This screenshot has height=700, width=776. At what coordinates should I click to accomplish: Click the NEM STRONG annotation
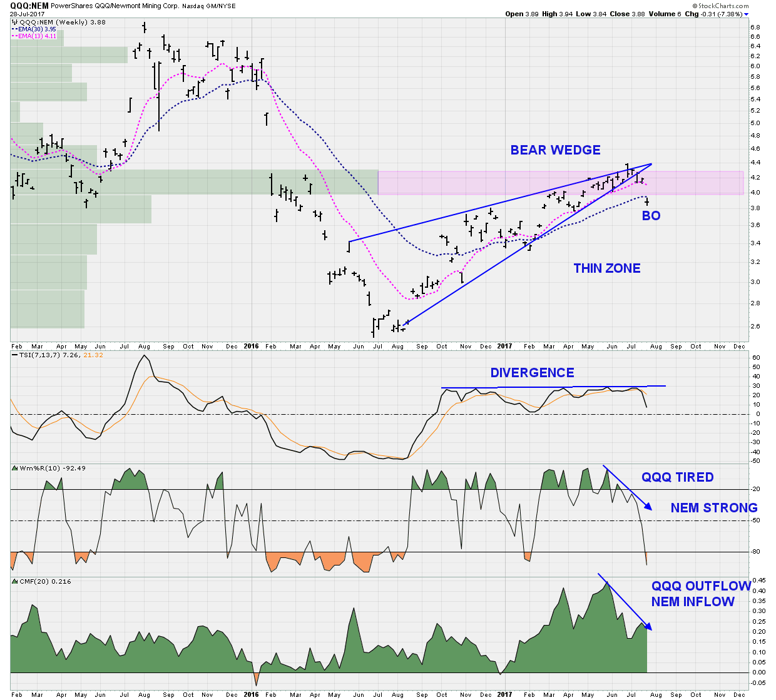coord(714,508)
